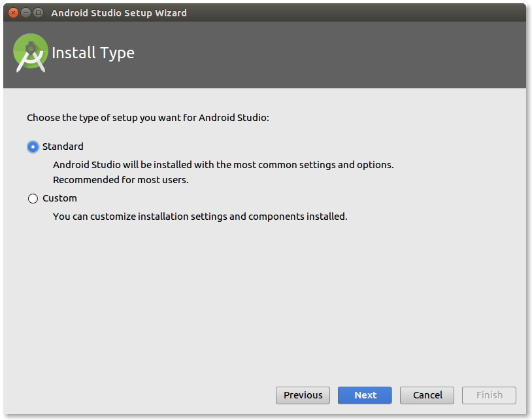Click the Install Type header text
The width and height of the screenshot is (532, 420).
coord(93,53)
